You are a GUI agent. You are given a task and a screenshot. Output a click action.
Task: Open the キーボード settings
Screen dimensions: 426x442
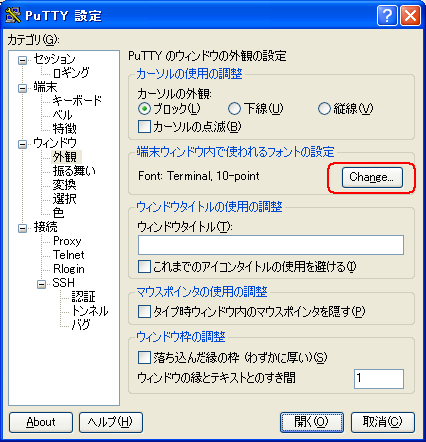pos(77,101)
